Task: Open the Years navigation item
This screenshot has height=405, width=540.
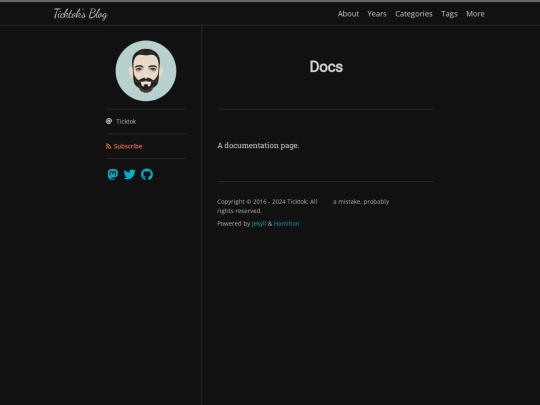Action: click(377, 14)
